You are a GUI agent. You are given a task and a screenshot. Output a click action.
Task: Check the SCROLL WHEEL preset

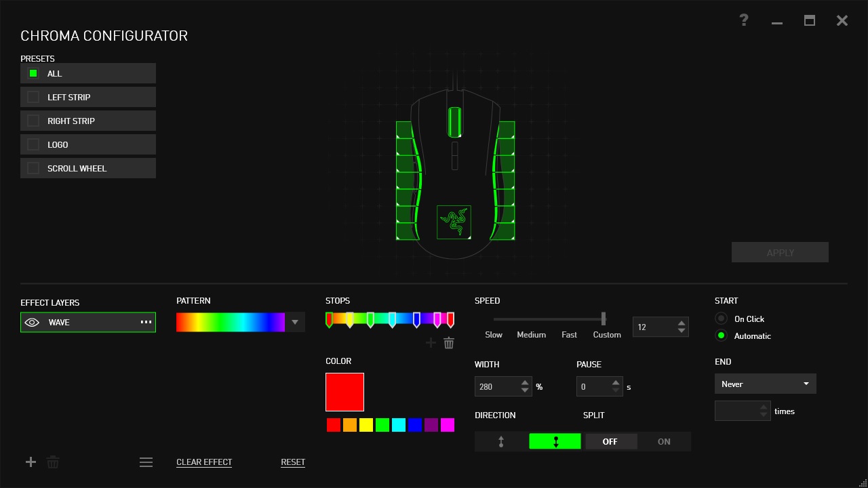(33, 168)
